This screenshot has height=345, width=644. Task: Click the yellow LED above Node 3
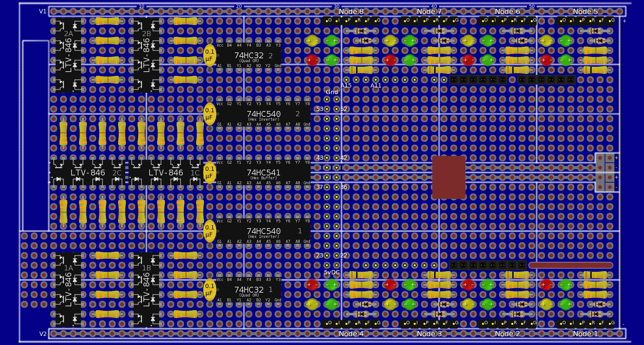pyautogui.click(x=390, y=304)
